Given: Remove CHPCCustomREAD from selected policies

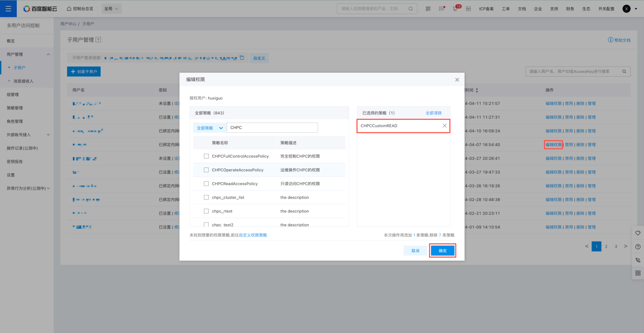Looking at the screenshot, I should coord(444,126).
